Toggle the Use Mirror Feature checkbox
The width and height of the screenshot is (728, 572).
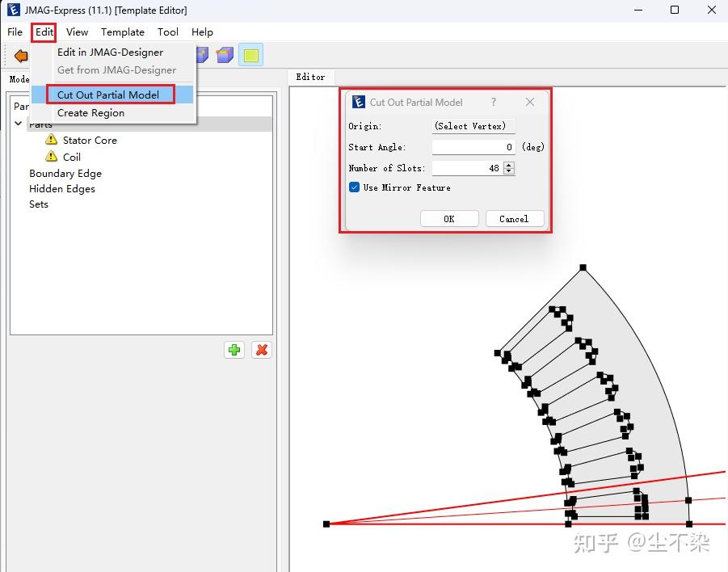tap(355, 187)
